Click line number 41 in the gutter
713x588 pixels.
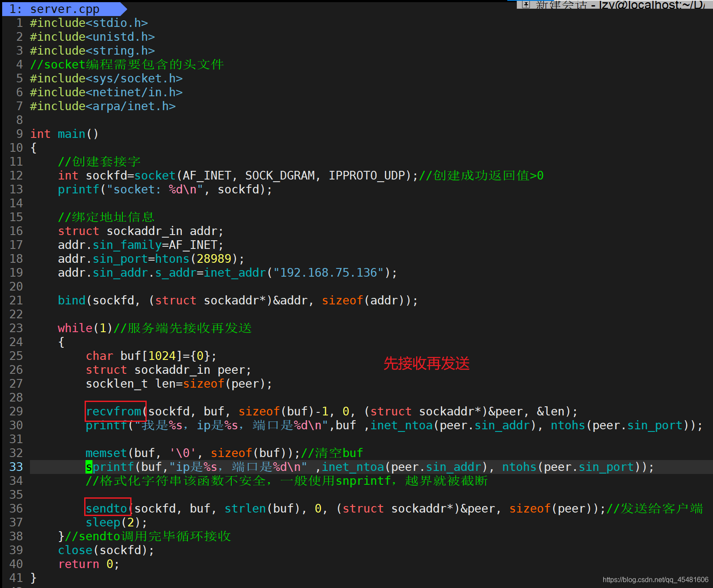click(x=16, y=578)
